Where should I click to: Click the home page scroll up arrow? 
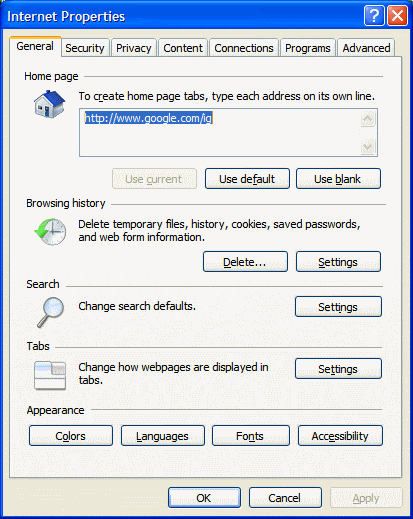[368, 119]
